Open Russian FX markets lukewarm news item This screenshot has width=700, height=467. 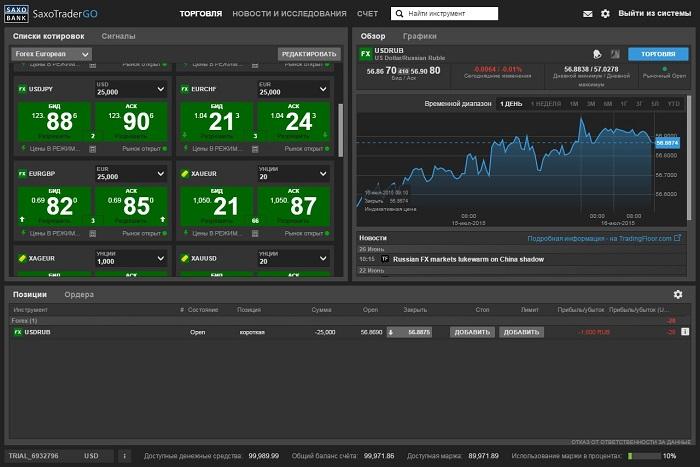[x=468, y=259]
